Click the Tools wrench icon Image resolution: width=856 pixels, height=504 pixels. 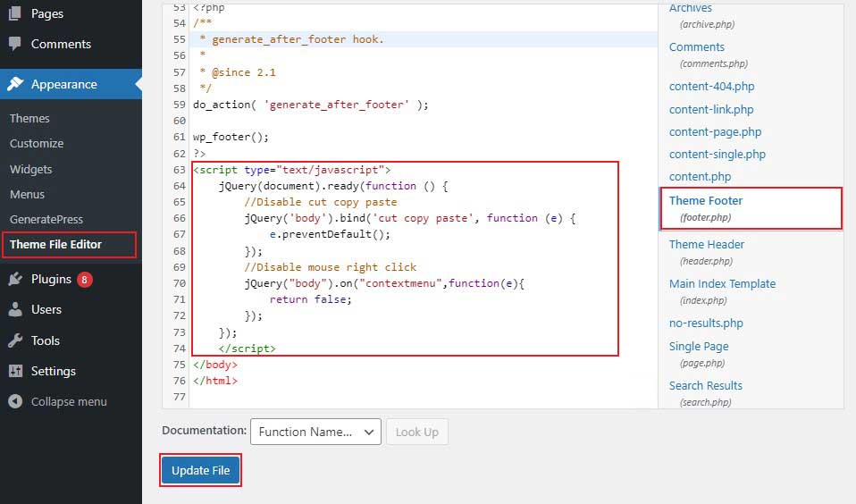tap(15, 340)
